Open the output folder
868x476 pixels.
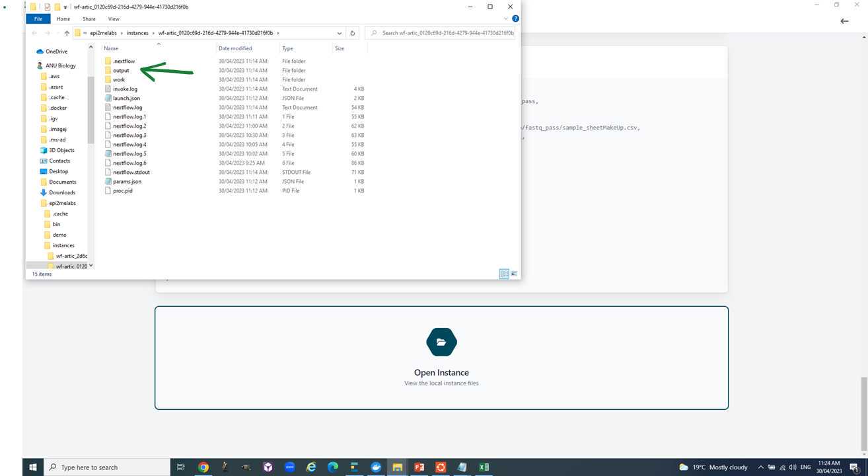pos(121,70)
